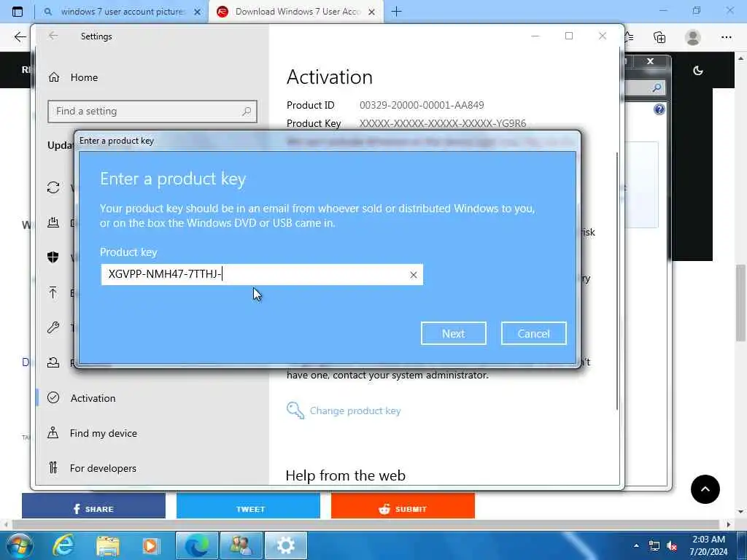Click the search magnifier in Find a setting

(x=247, y=112)
